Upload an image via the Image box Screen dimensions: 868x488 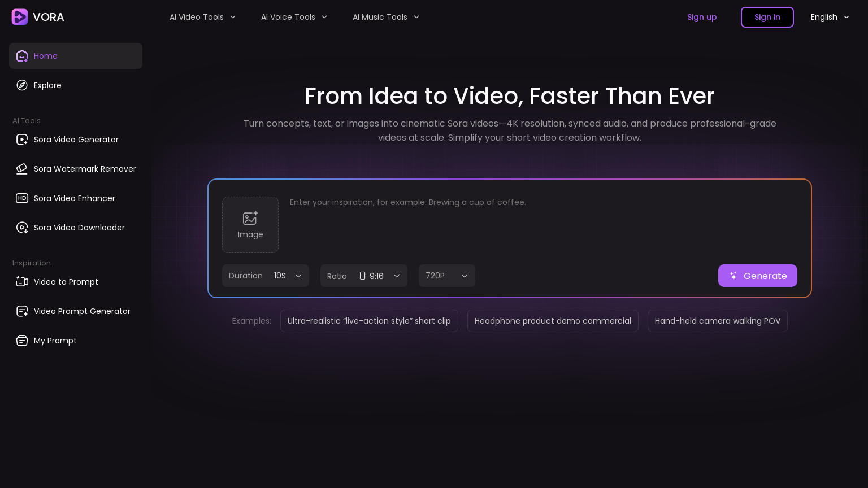point(250,225)
